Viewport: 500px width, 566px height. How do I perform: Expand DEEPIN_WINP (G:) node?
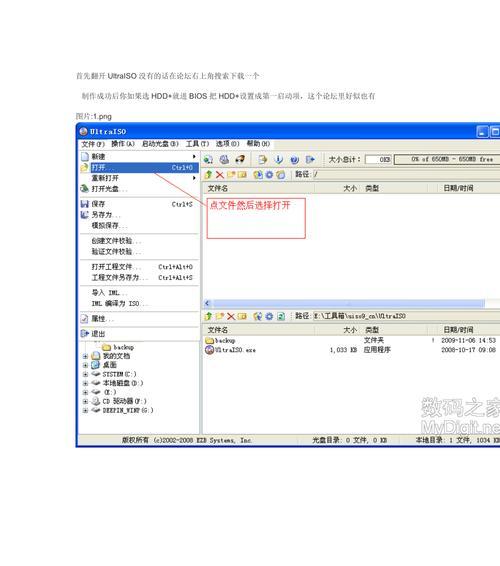pos(85,410)
